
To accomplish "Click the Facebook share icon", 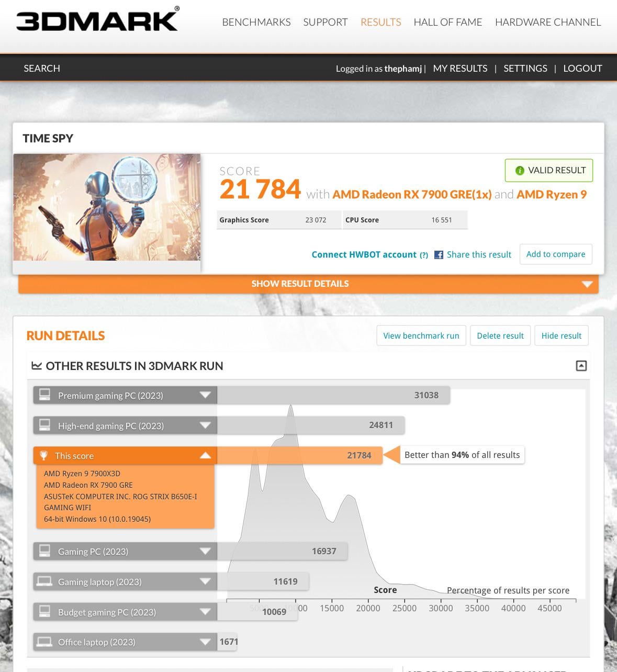I will (x=439, y=255).
